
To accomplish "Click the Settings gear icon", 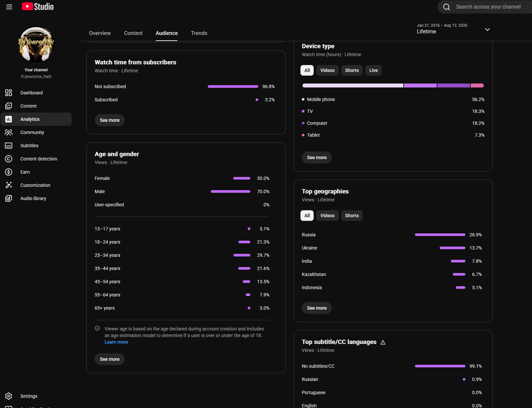I will tap(9, 396).
